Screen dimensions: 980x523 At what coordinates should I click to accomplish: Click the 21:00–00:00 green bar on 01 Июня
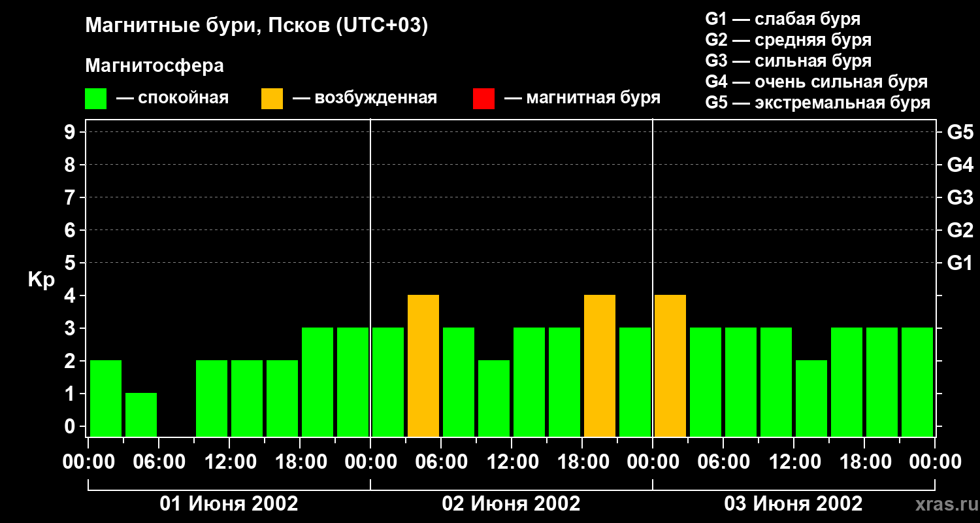[353, 382]
